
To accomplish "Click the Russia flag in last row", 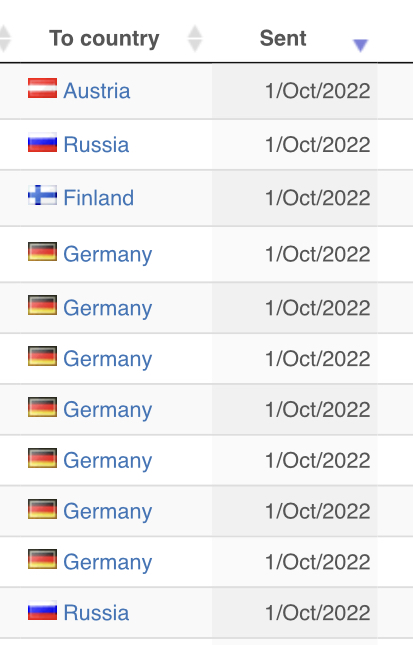I will [42, 610].
